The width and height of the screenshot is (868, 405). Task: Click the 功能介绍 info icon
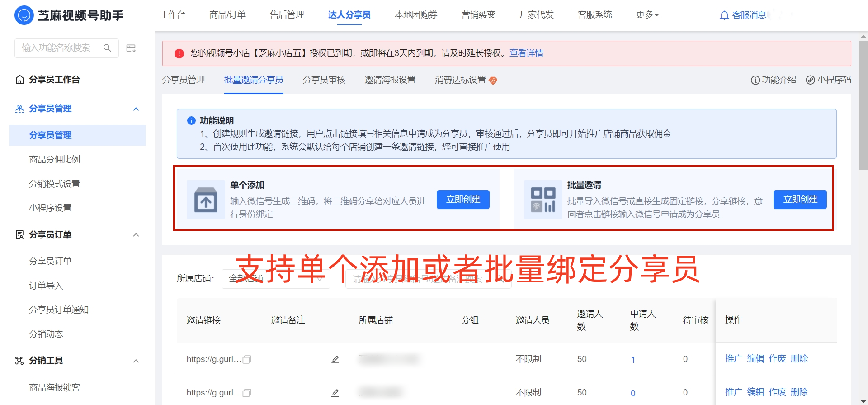[755, 80]
